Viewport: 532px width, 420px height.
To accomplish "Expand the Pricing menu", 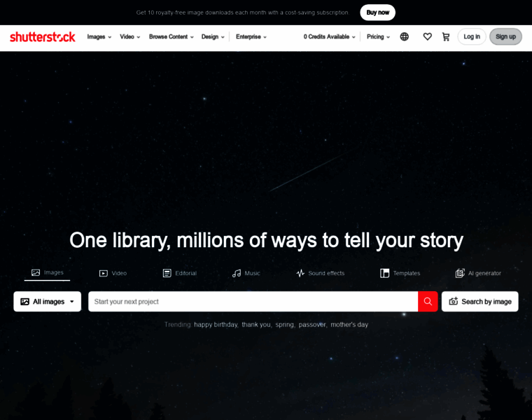I will (x=378, y=36).
